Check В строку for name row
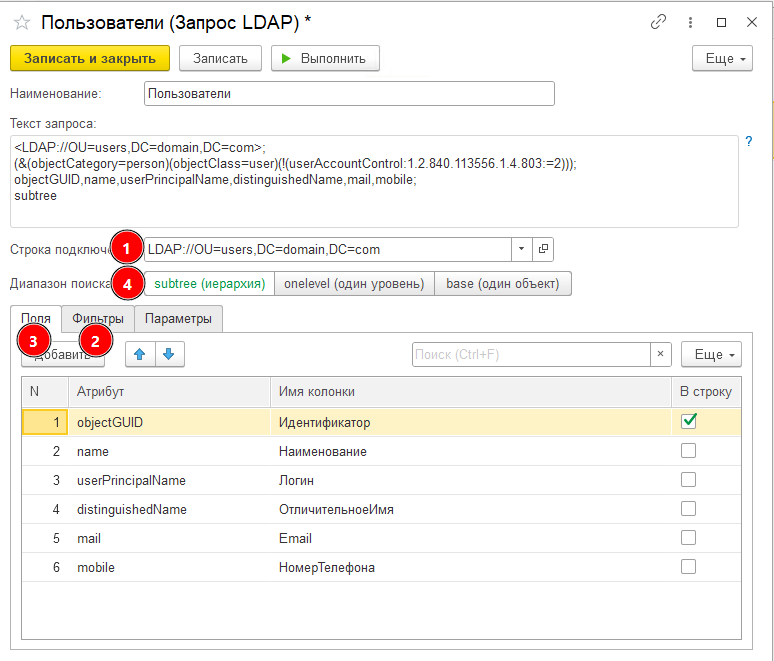Image resolution: width=774 pixels, height=661 pixels. click(688, 451)
